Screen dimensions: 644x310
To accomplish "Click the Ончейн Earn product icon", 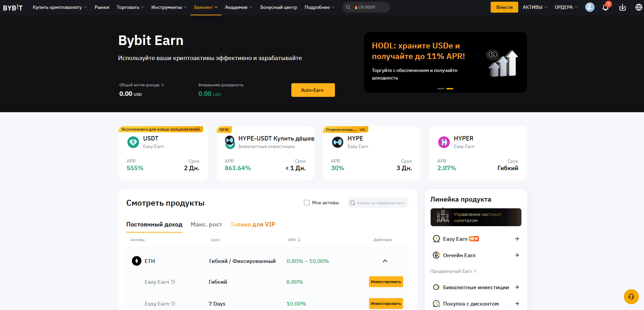I will [436, 255].
